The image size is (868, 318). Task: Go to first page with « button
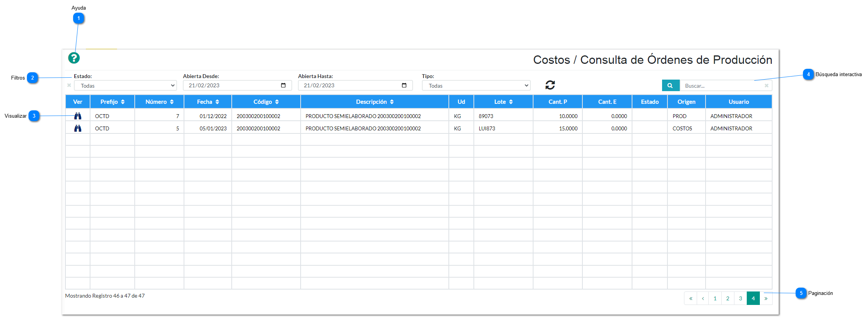tap(691, 298)
